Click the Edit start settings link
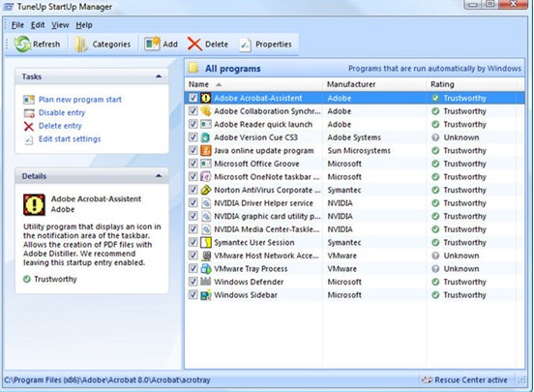Viewport: 534px width, 392px height. pyautogui.click(x=70, y=138)
